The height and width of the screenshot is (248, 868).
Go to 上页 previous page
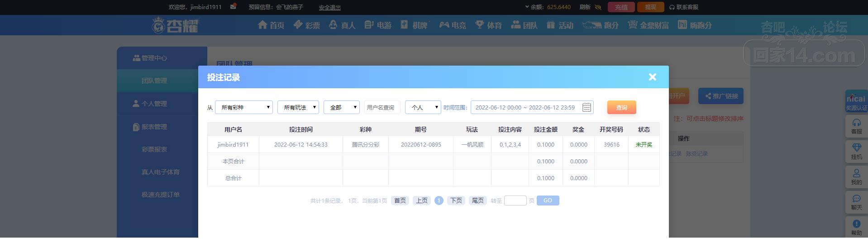click(422, 200)
